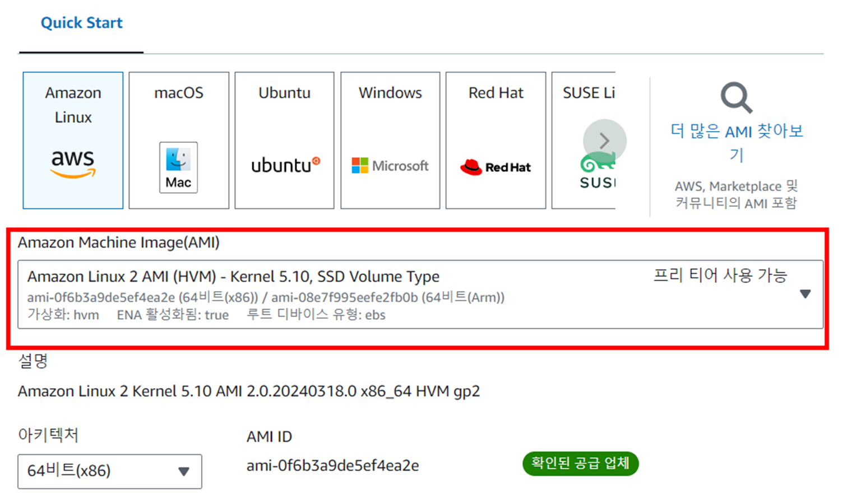This screenshot has width=843, height=504.
Task: Click the magnifying glass search icon
Action: 737,98
